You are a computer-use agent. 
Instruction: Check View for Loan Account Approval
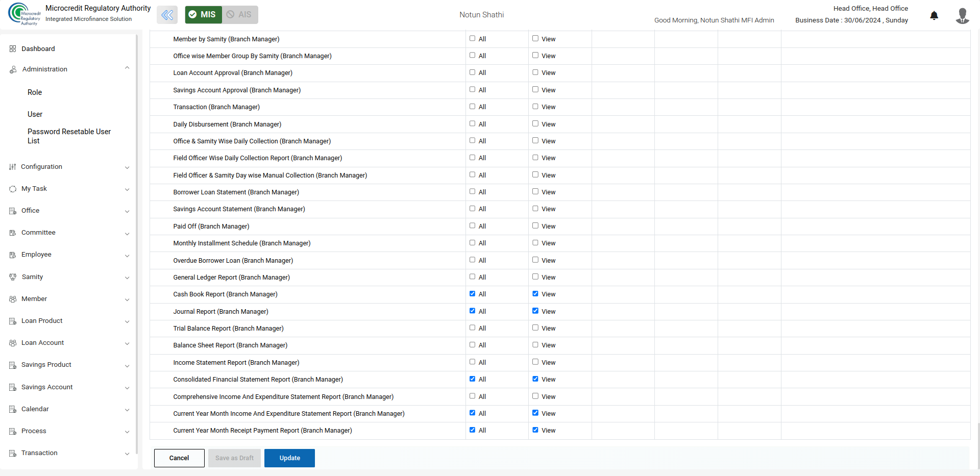(535, 72)
